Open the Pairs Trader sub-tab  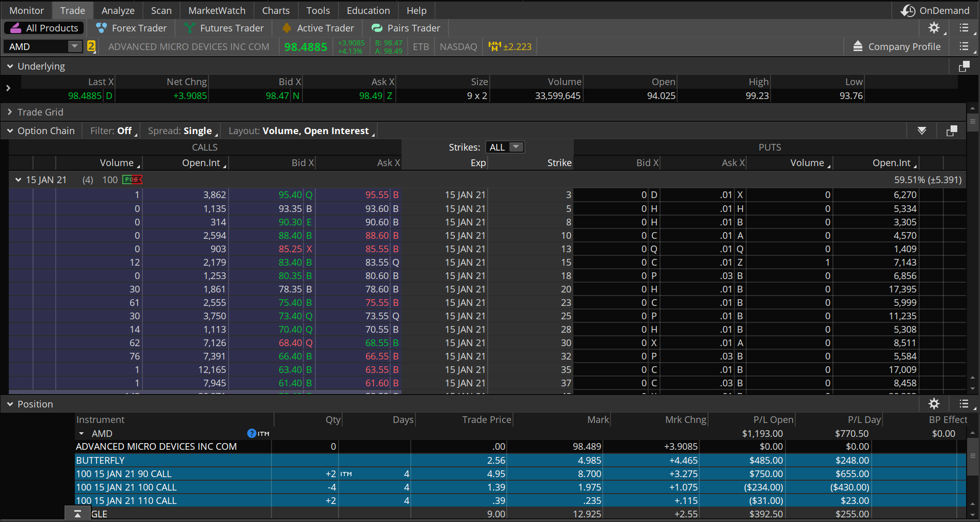(x=406, y=28)
